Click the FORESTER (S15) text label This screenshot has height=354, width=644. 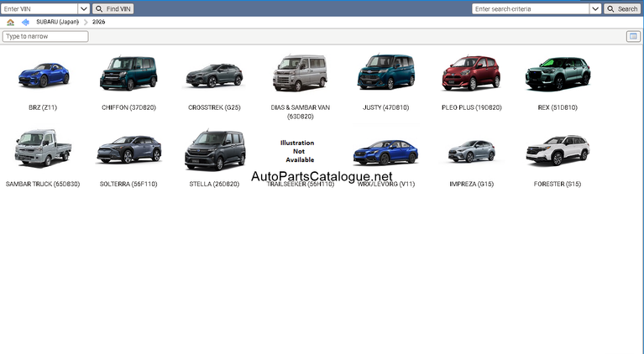(x=558, y=185)
